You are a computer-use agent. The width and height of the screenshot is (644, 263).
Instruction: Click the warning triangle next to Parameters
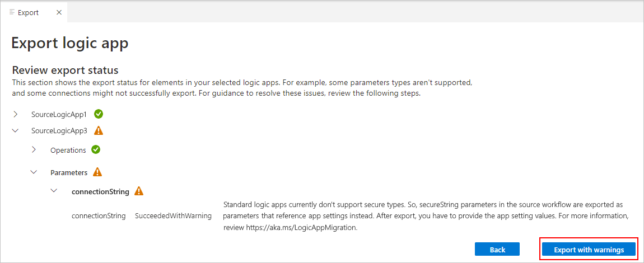[97, 172]
